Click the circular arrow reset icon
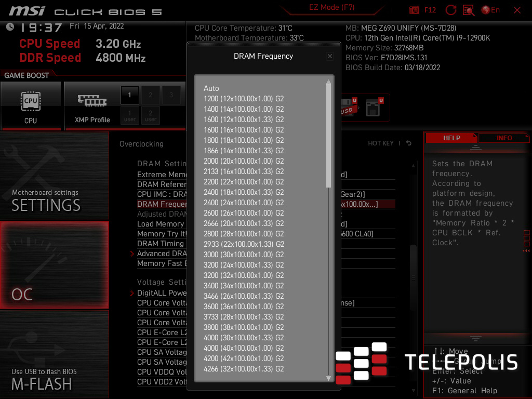The height and width of the screenshot is (399, 532). [451, 10]
